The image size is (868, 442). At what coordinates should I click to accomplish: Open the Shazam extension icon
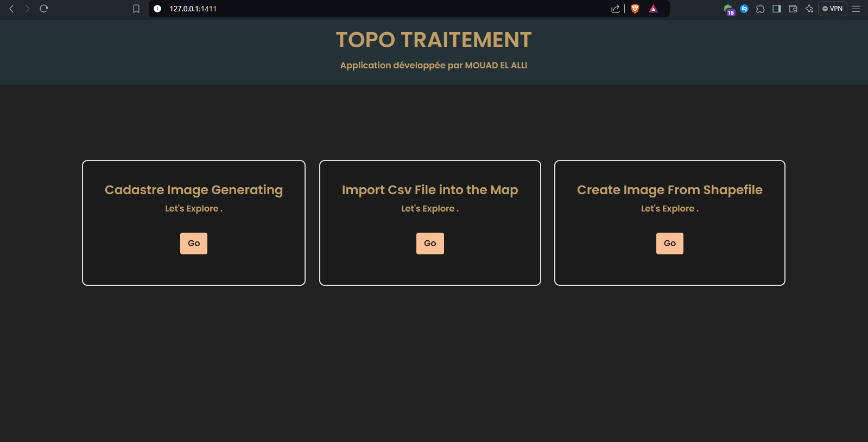click(x=744, y=9)
